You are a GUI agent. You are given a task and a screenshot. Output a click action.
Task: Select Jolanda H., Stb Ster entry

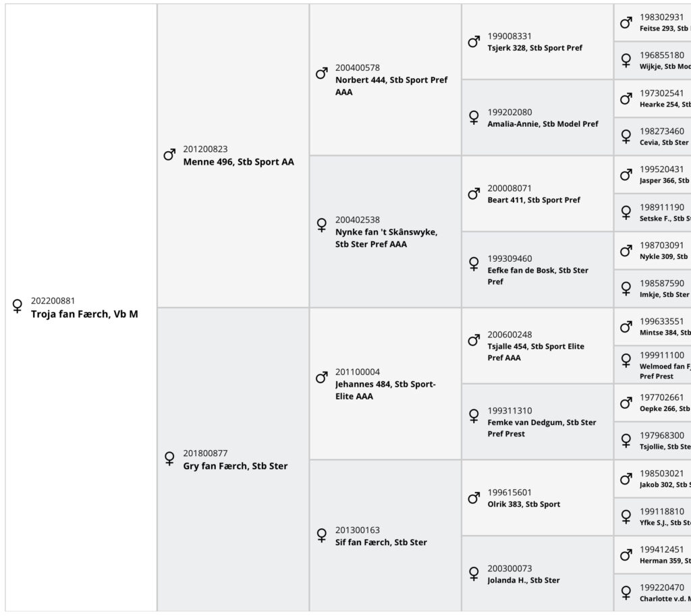tap(537, 573)
